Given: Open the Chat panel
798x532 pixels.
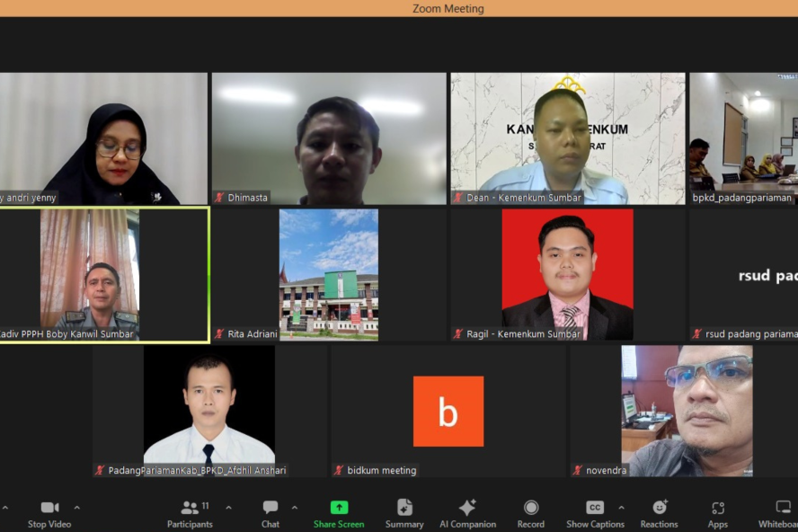Looking at the screenshot, I should pyautogui.click(x=270, y=508).
